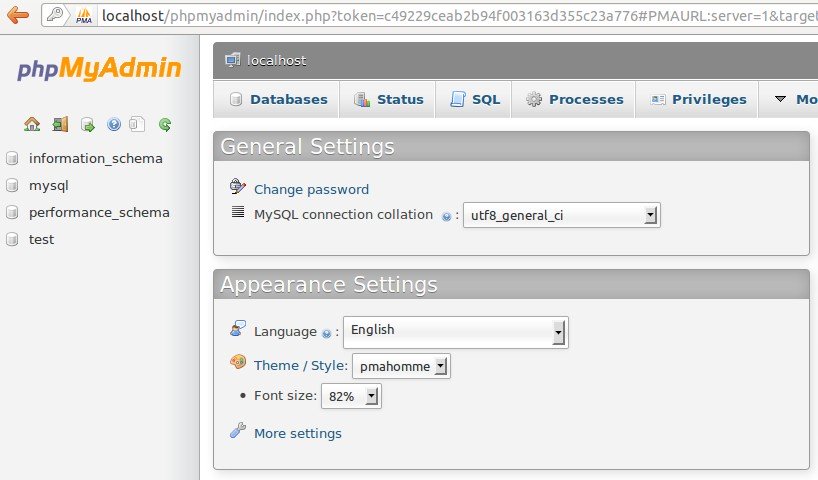Click the browser address bar URL
The width and height of the screenshot is (818, 480).
pyautogui.click(x=459, y=16)
